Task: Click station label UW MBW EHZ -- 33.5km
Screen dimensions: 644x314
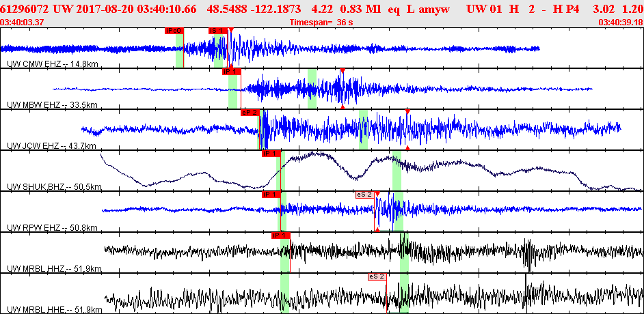Action: coord(53,105)
